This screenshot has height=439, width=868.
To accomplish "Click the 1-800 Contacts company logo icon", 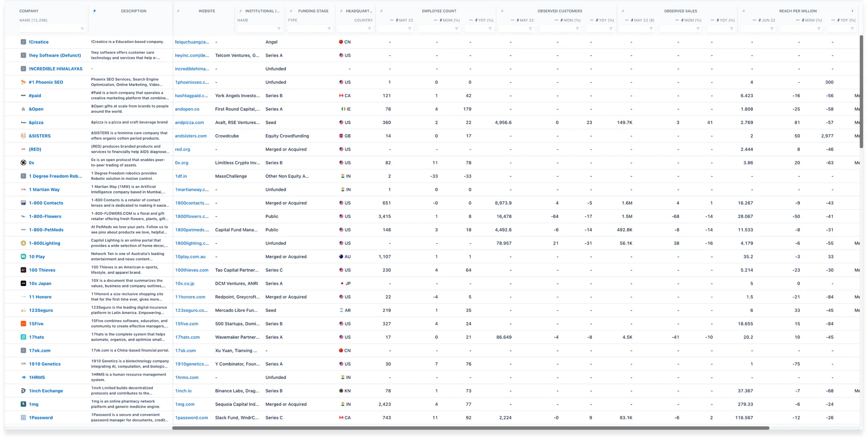I will 23,203.
